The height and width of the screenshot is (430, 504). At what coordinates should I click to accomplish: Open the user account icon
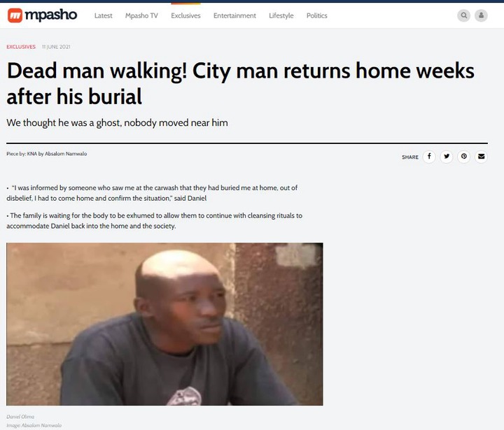(x=481, y=15)
